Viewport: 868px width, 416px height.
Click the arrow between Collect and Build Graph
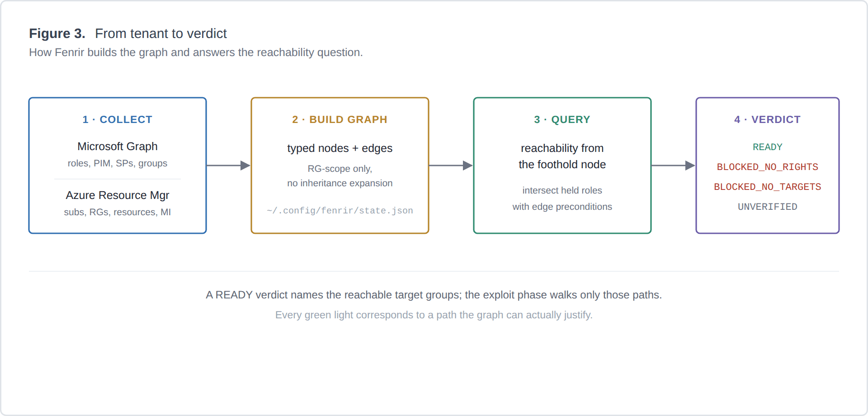(228, 165)
